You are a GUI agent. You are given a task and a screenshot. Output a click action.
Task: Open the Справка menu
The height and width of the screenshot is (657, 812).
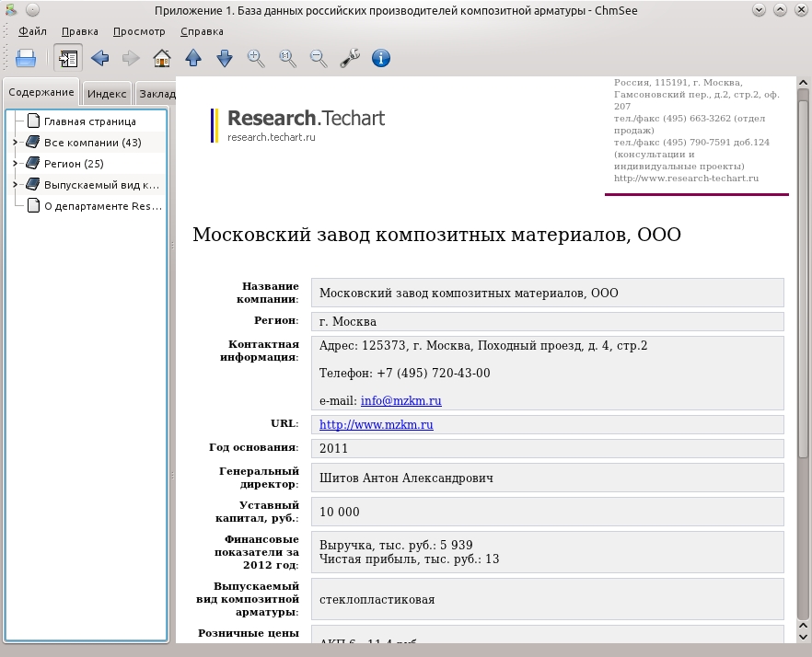pos(202,31)
